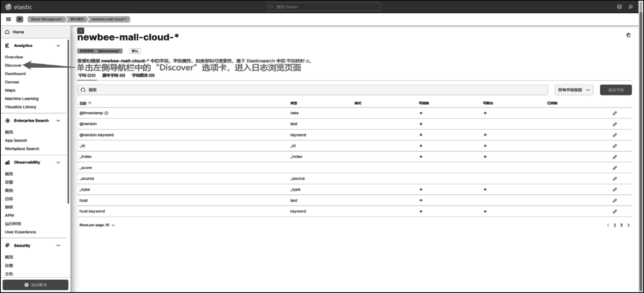This screenshot has width=644, height=293.
Task: Click the 时间字段 '@timestamp' badge
Action: point(100,51)
